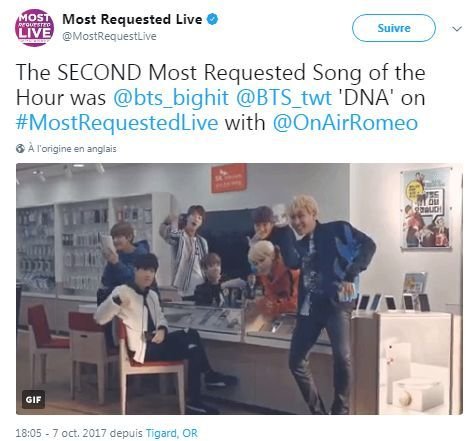Viewport: 473px width, 441px height.
Task: Click the 18:05 - 7 oct. 2017 timestamp
Action: pyautogui.click(x=61, y=433)
